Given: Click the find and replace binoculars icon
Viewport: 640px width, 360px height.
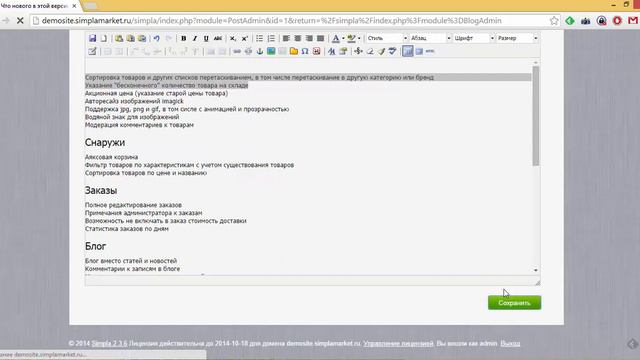Looking at the screenshot, I should pos(331,51).
